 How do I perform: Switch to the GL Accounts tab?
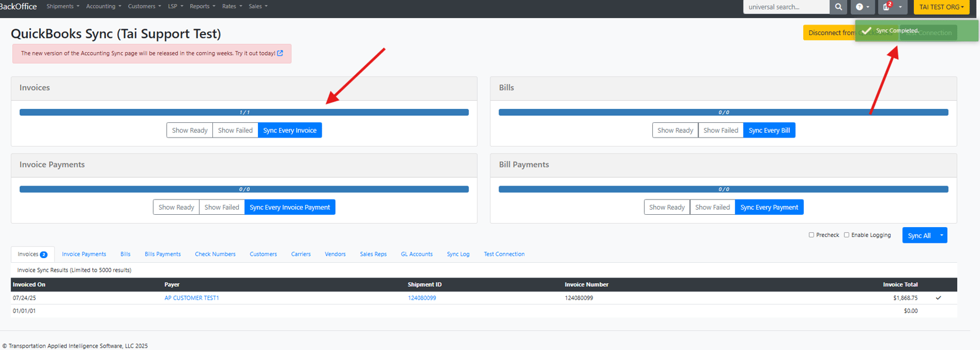coord(417,254)
